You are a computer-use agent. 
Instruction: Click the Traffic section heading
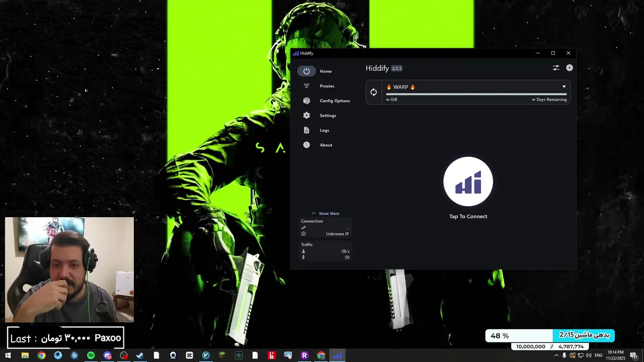307,244
